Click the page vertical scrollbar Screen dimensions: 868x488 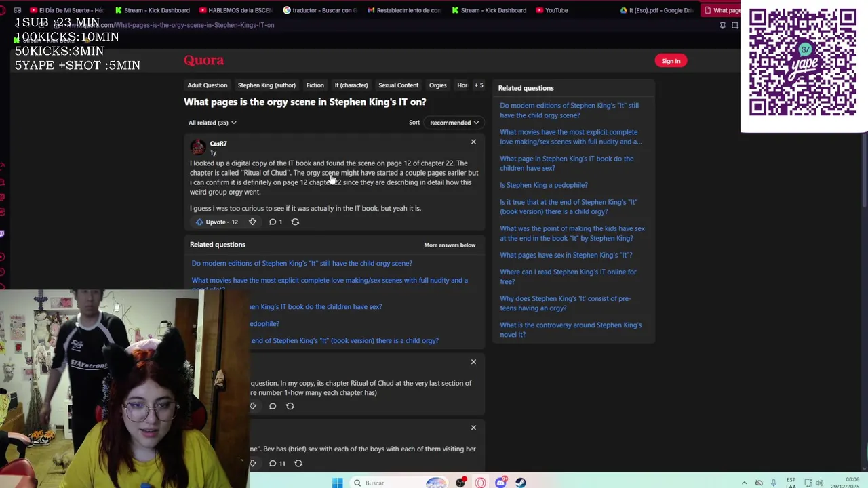click(865, 169)
